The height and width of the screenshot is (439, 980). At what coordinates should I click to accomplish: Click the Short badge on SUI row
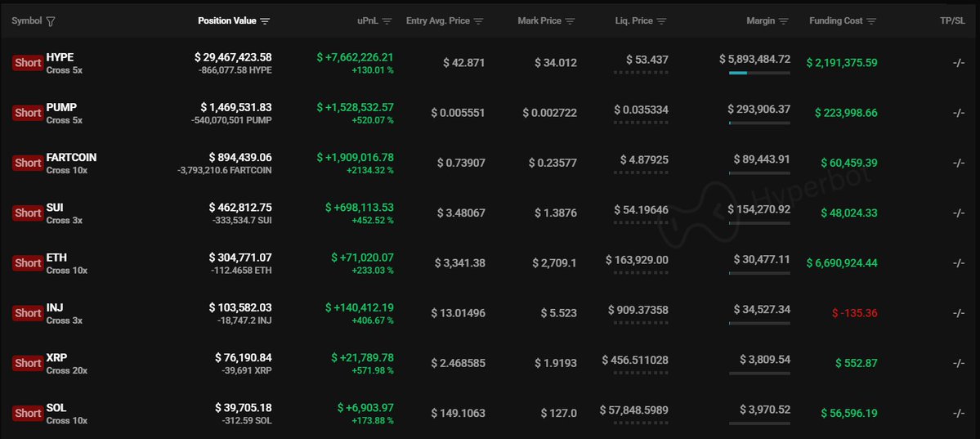(x=28, y=213)
